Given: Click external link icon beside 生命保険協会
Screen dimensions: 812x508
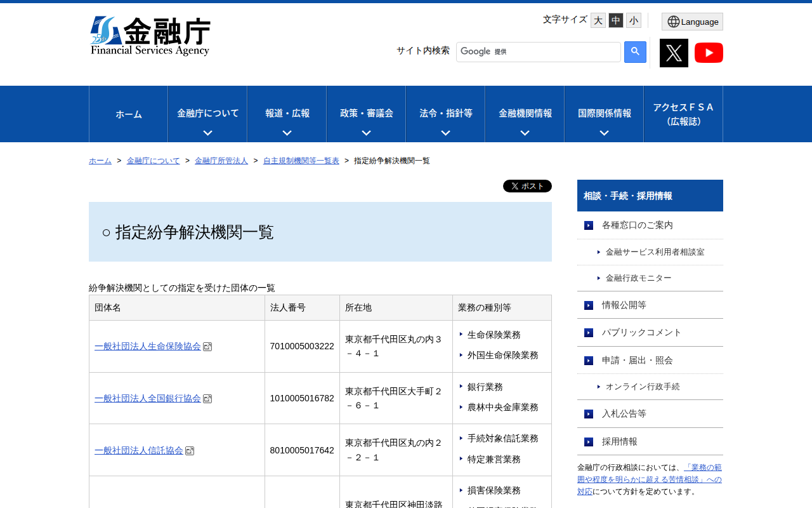Looking at the screenshot, I should point(207,347).
